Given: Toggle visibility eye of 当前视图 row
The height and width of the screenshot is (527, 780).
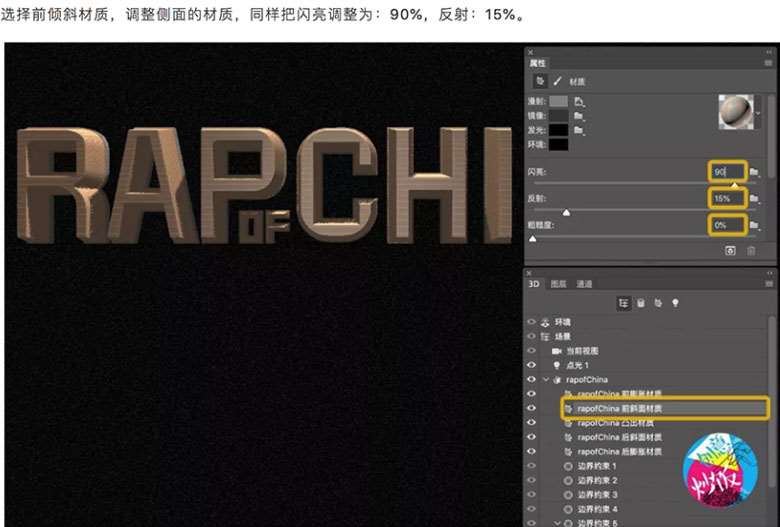Looking at the screenshot, I should click(x=531, y=351).
